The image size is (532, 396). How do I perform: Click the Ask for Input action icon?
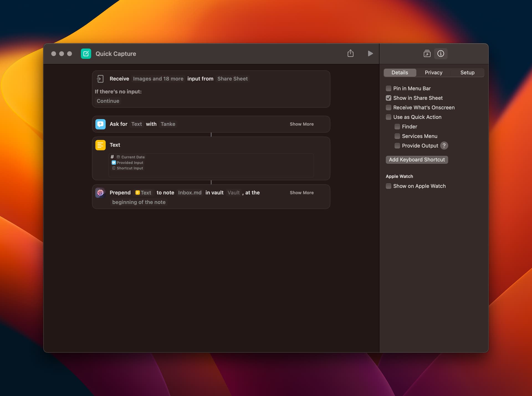click(x=100, y=124)
